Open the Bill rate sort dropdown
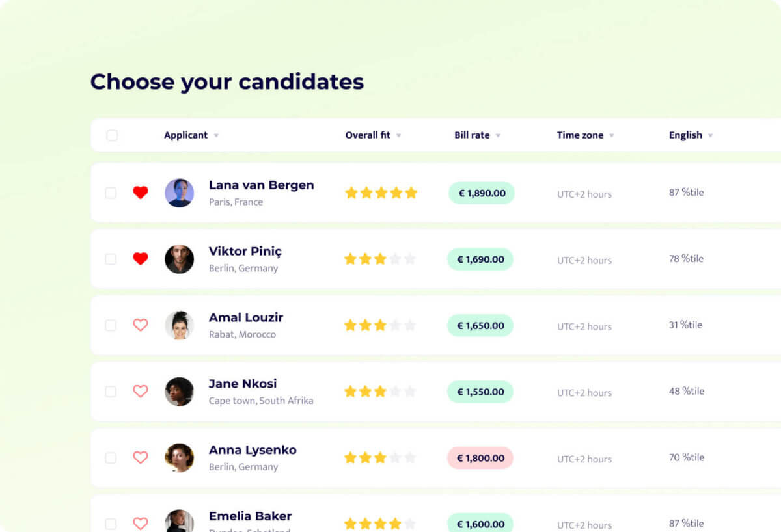This screenshot has width=781, height=532. tap(498, 136)
